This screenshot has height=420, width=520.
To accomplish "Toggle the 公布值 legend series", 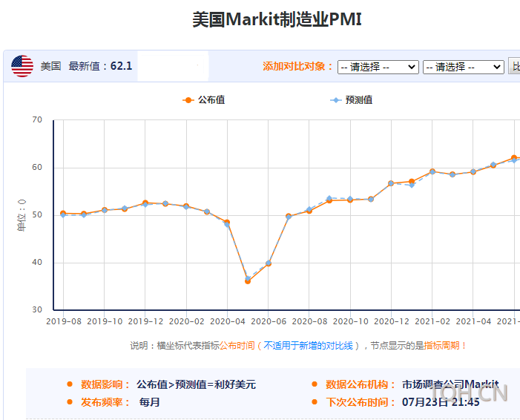I will coord(203,100).
